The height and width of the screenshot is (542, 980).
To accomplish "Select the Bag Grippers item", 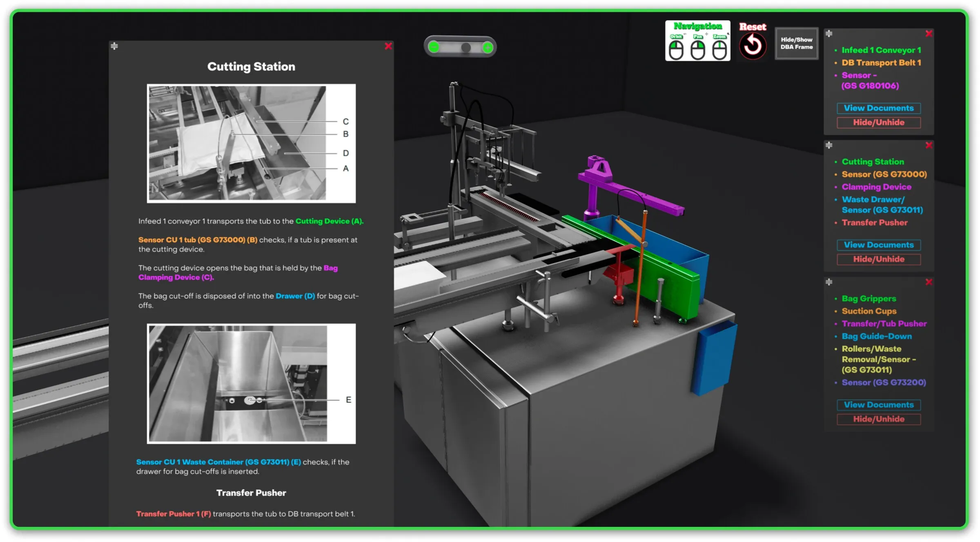I will pos(869,299).
